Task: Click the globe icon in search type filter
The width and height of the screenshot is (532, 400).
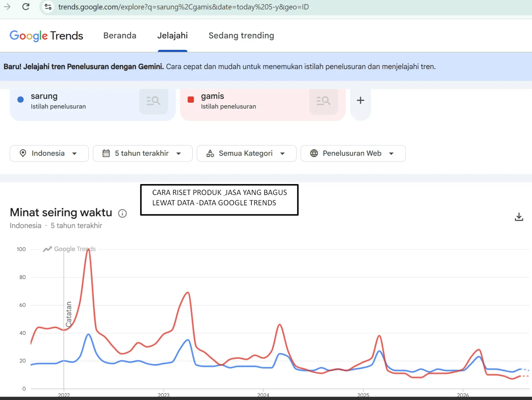Action: [314, 153]
